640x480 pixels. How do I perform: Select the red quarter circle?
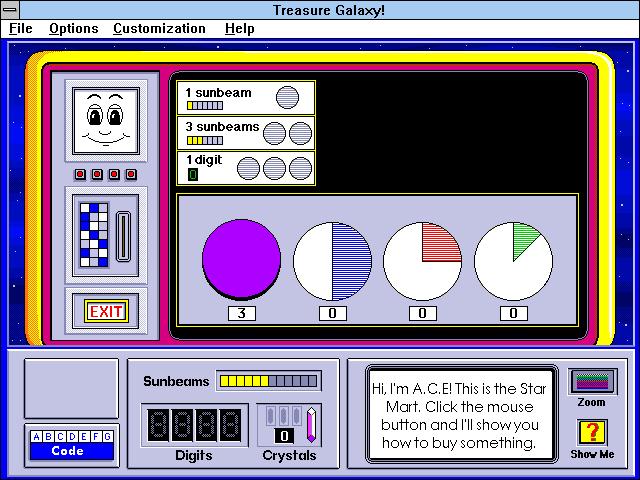tap(422, 261)
